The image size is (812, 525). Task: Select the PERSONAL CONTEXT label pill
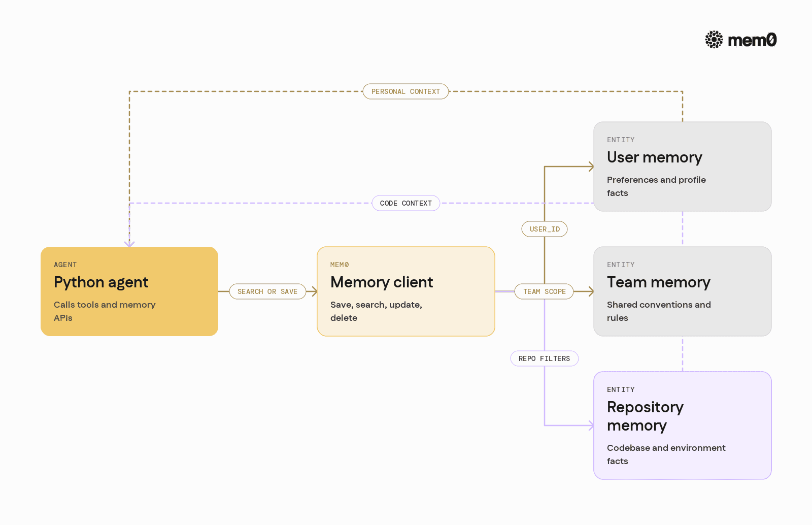coord(405,91)
